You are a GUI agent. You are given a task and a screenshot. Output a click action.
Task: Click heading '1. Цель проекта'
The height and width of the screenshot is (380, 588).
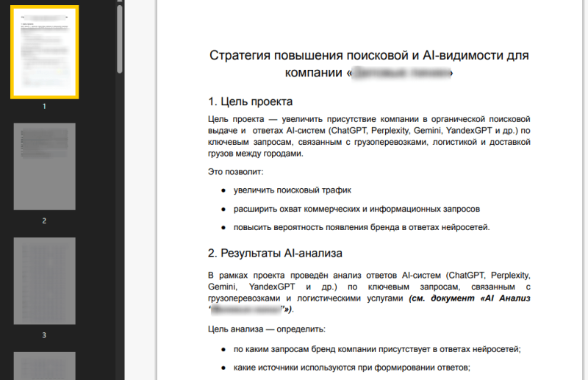click(251, 101)
